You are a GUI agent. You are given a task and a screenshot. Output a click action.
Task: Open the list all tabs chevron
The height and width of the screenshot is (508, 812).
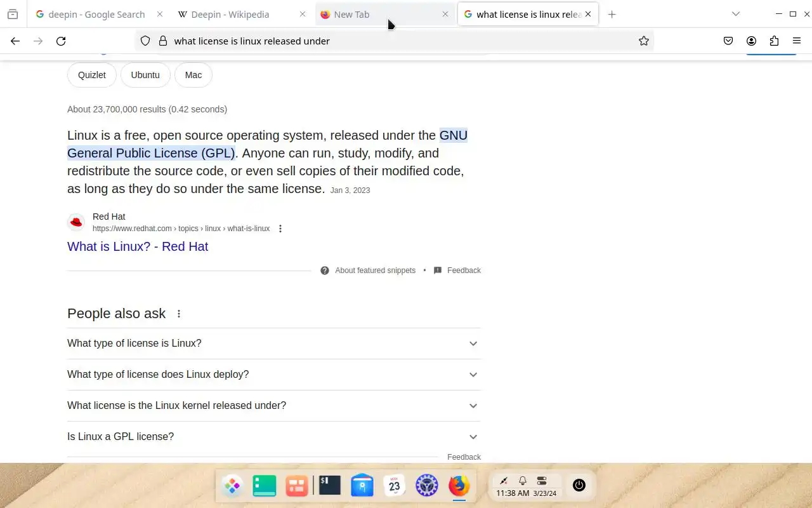click(x=736, y=14)
